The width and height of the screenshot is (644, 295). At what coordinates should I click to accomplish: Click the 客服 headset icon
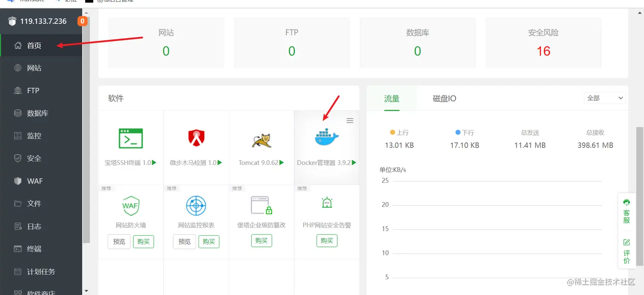click(x=627, y=202)
